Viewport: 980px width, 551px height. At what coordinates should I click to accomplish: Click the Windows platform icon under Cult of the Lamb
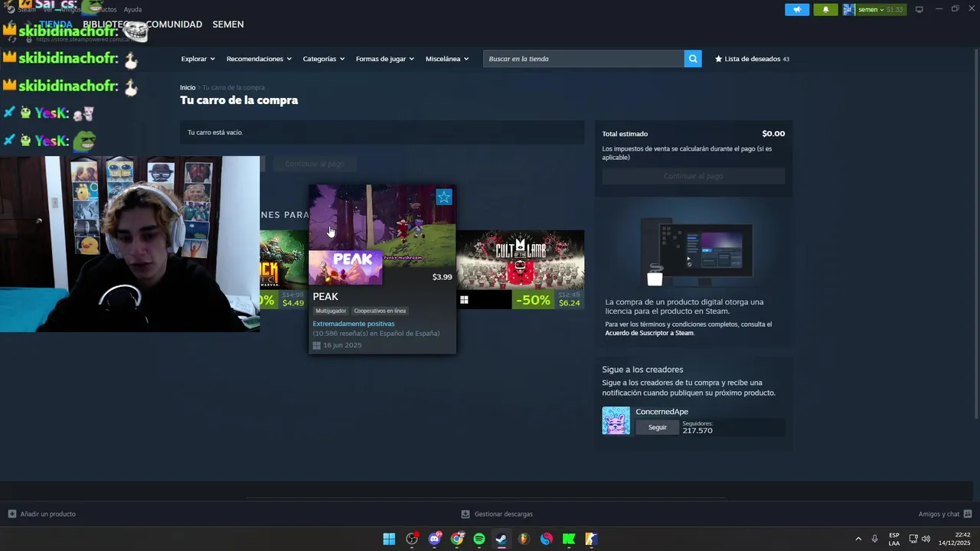464,300
